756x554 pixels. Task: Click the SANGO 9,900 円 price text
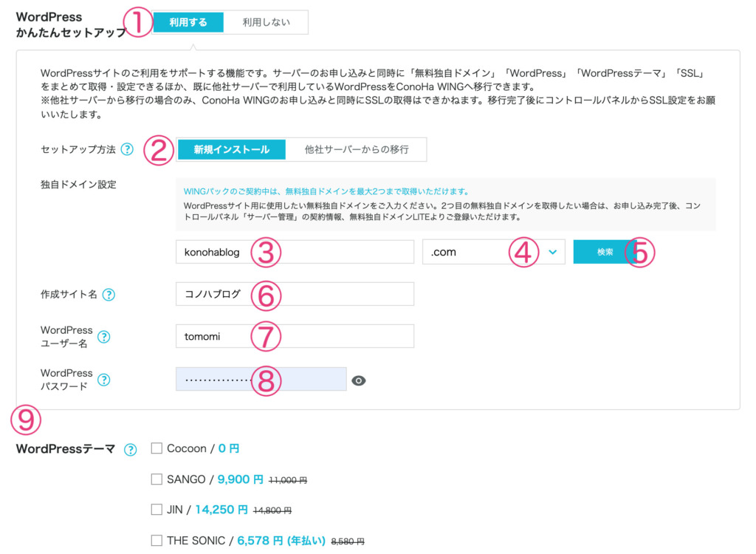240,479
